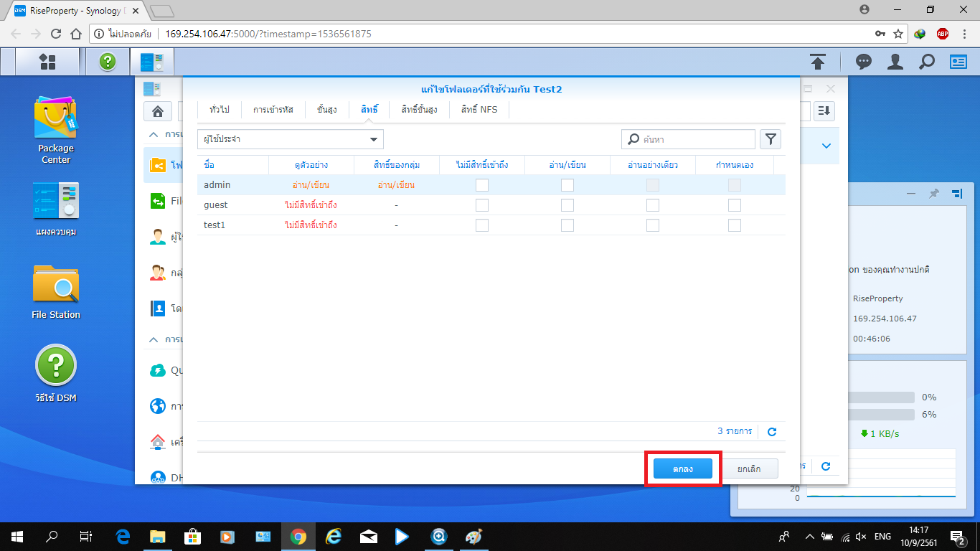Click the ยกเลิก cancel button
980x551 pixels.
[748, 469]
